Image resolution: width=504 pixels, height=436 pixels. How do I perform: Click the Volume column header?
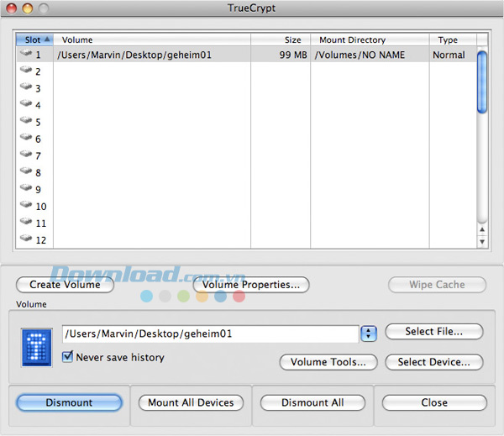152,39
